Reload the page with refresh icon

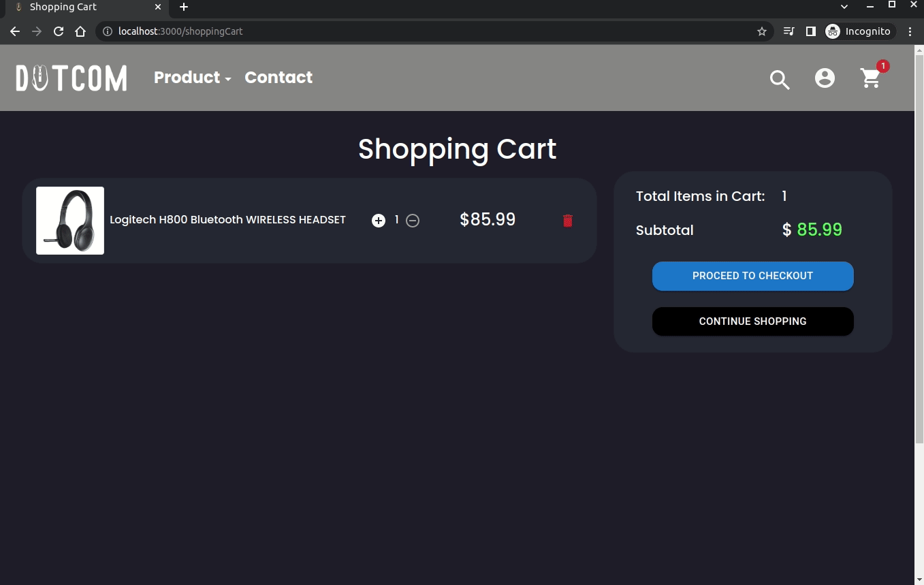pos(59,31)
